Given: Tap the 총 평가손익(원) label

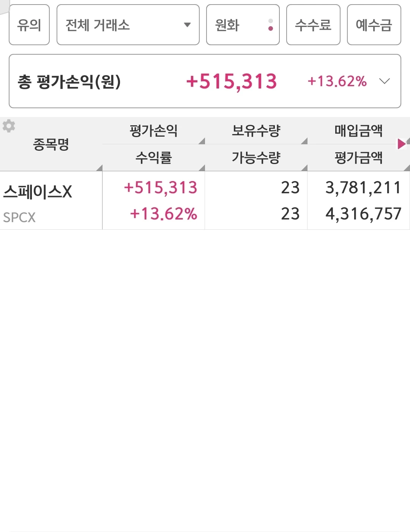Looking at the screenshot, I should 69,82.
